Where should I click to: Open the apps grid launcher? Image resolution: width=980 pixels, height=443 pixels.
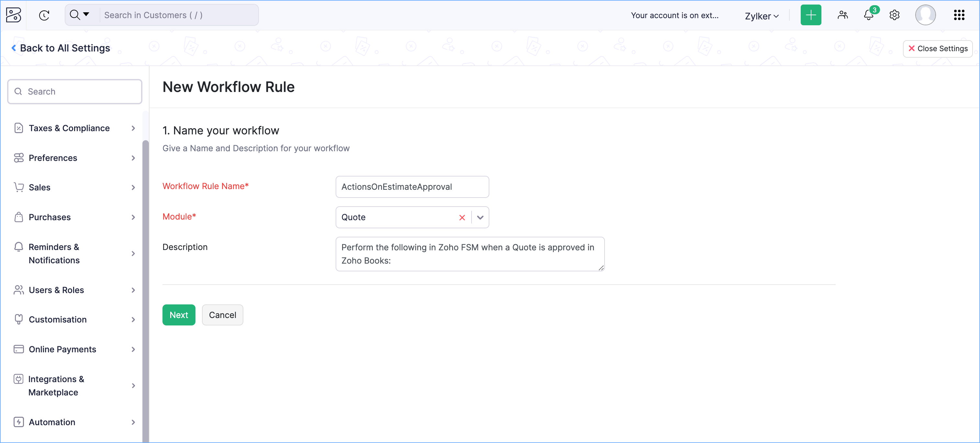959,15
